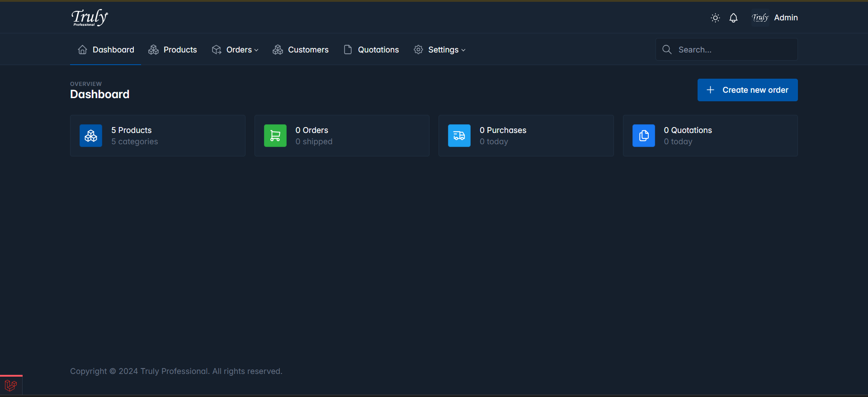
Task: Click the blue Products boxes icon
Action: (91, 136)
